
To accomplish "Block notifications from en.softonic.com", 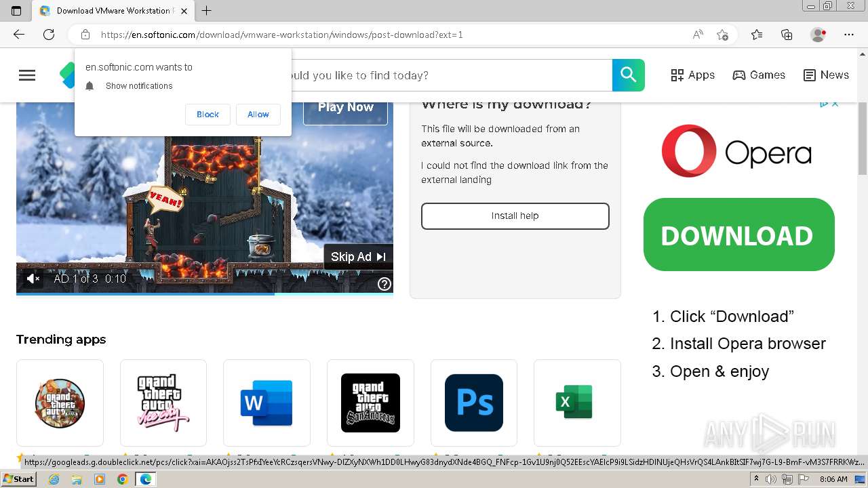I will (208, 115).
